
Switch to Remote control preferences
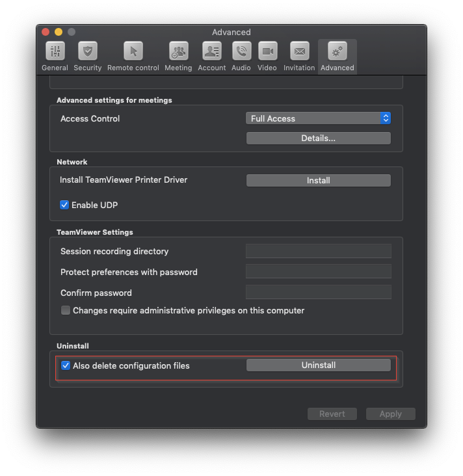tap(133, 57)
